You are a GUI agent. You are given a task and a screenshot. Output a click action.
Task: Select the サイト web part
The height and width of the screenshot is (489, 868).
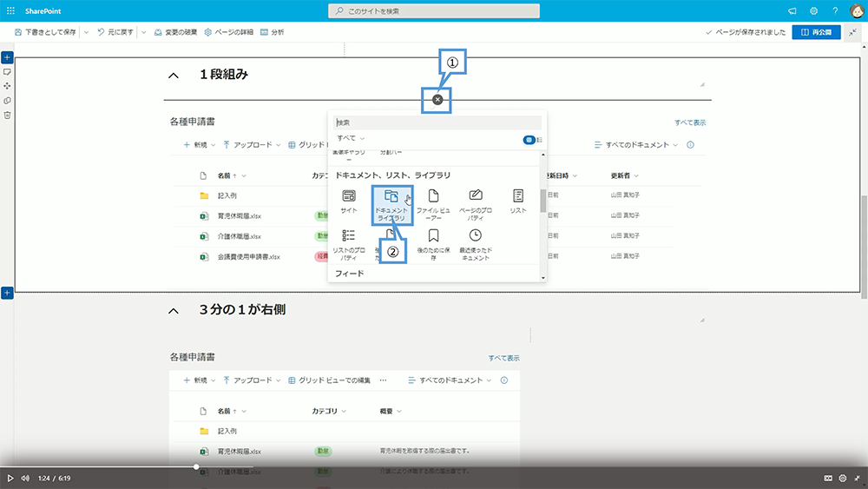[x=349, y=202]
